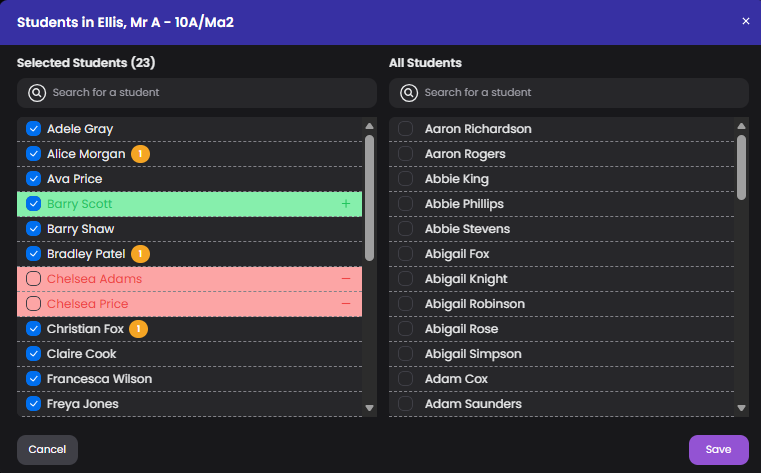This screenshot has width=761, height=473.
Task: Click up arrow of All Students scrollbar
Action: click(741, 126)
